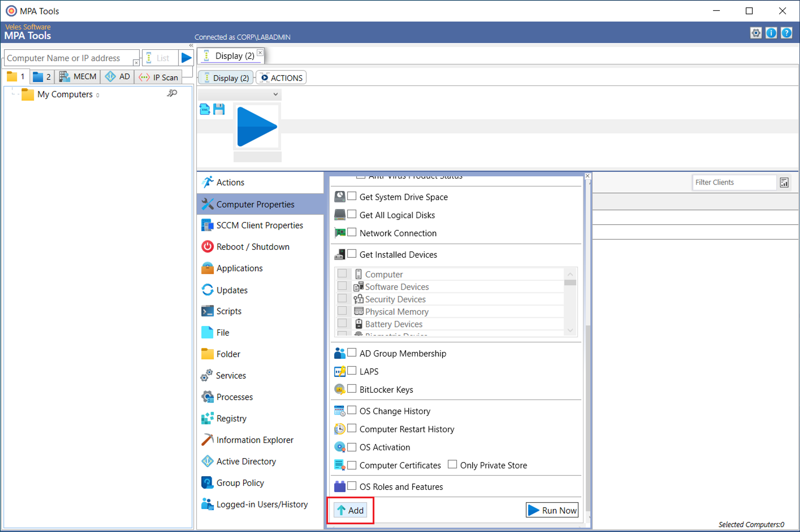Select Computer Properties category
The width and height of the screenshot is (800, 532).
click(x=260, y=204)
